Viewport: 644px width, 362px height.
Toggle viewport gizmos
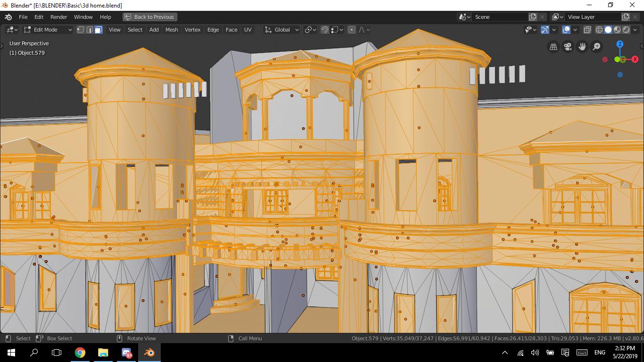click(545, 30)
